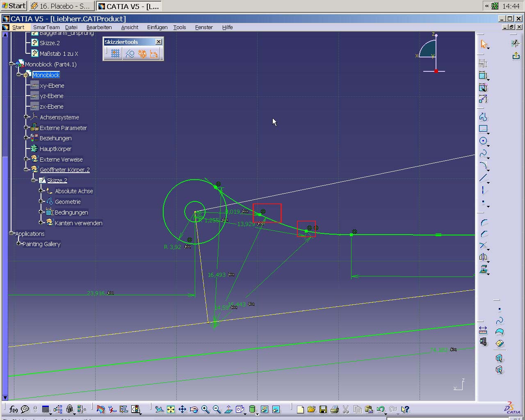Select the Mirror tool
The height and width of the screenshot is (420, 525).
coord(483,257)
